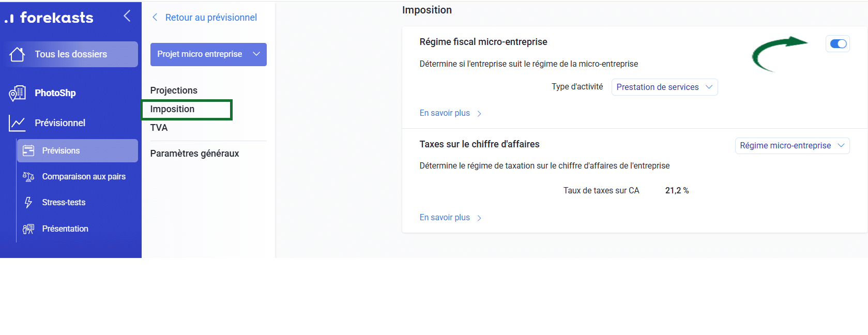Click the 21,2 % tax rate value
The height and width of the screenshot is (335, 868).
[x=677, y=191]
